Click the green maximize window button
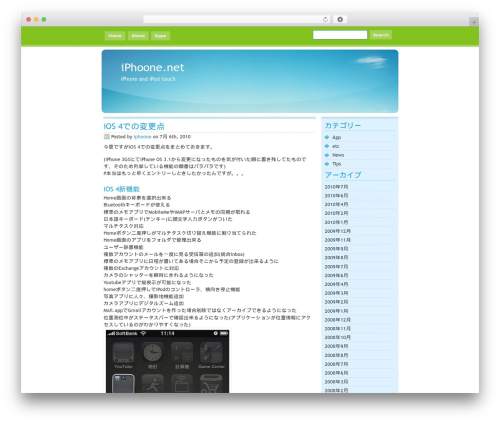The width and height of the screenshot is (500, 423). tap(44, 19)
